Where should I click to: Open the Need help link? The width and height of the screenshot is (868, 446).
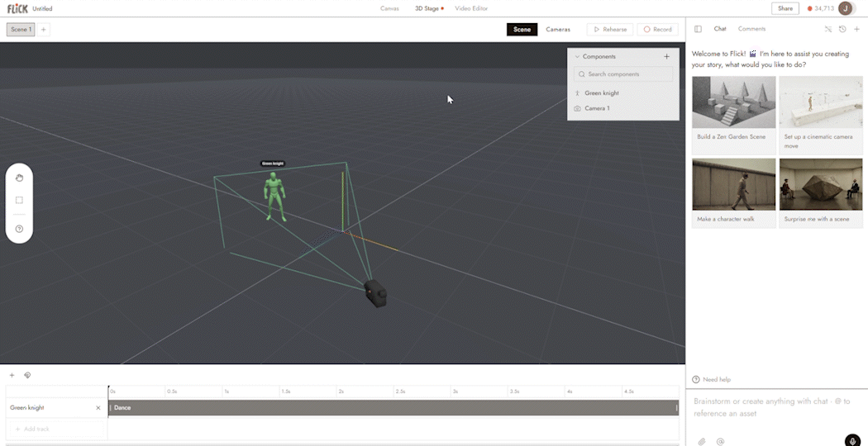point(711,380)
